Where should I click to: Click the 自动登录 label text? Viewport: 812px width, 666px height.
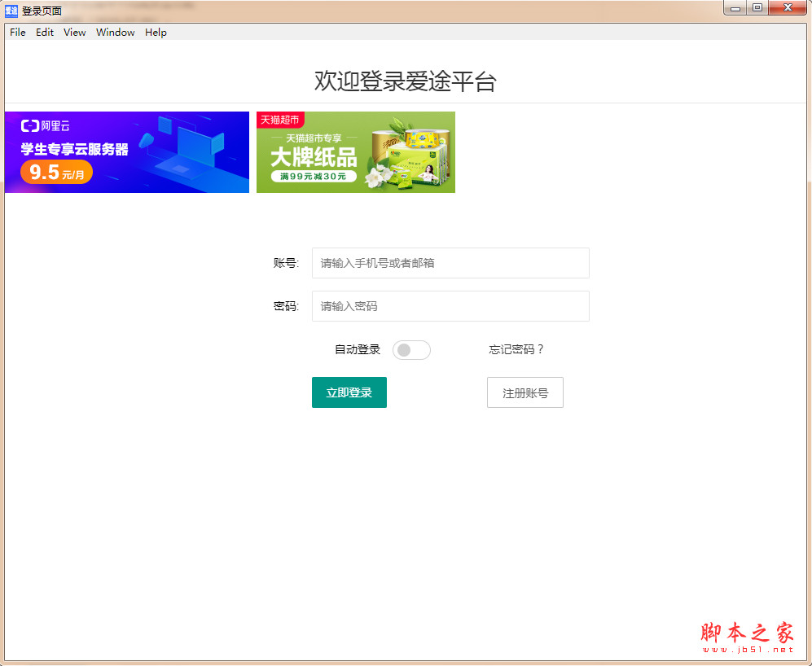pyautogui.click(x=358, y=349)
